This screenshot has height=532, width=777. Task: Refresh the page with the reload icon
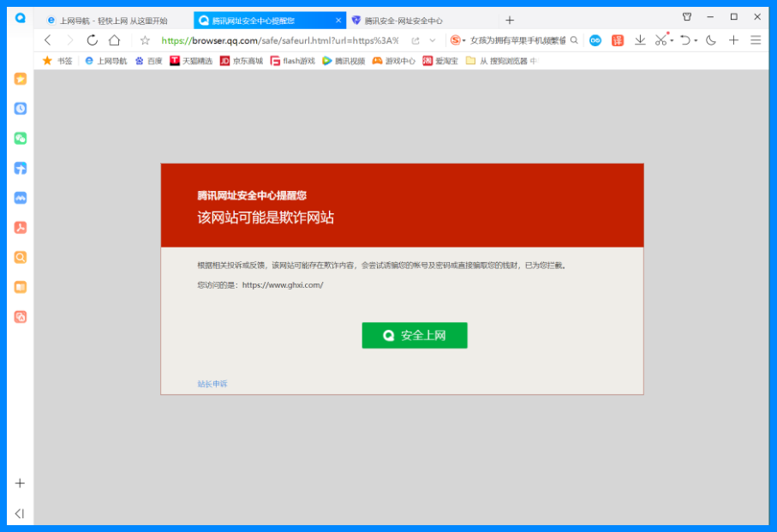pos(92,40)
